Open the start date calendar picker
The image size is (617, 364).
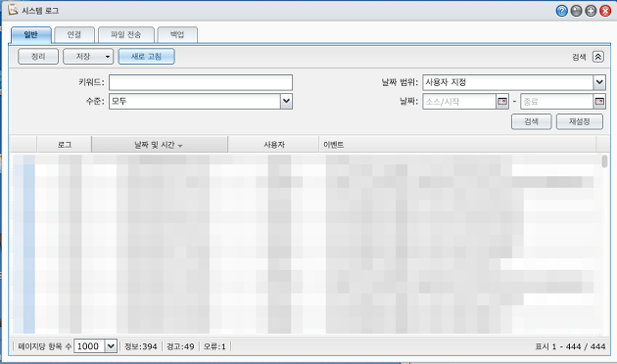pyautogui.click(x=502, y=102)
